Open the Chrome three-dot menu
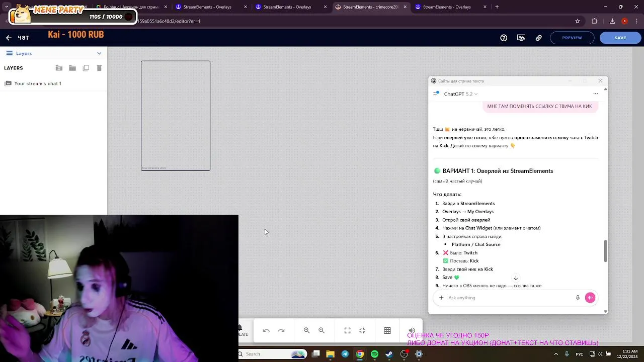Screen dimensions: 644x362 coord(636,21)
